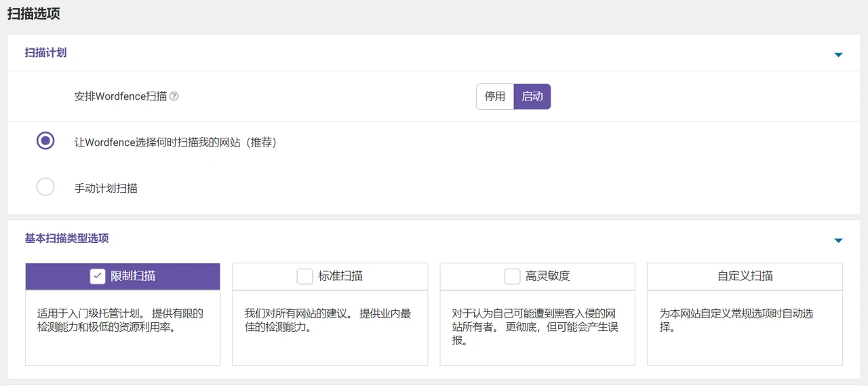
Task: Select radio for letting Wordfence choose scan time
Action: click(45, 141)
